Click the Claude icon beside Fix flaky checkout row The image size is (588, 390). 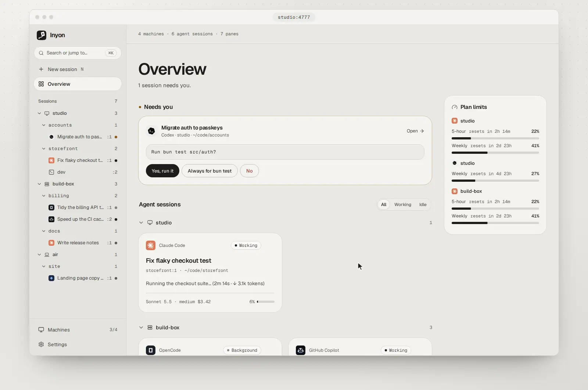click(x=51, y=160)
